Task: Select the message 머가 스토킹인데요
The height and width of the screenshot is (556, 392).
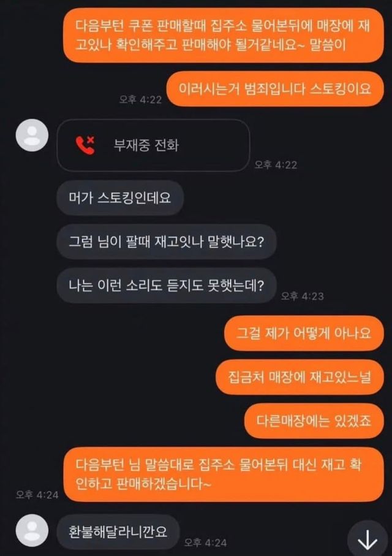Action: pos(120,197)
